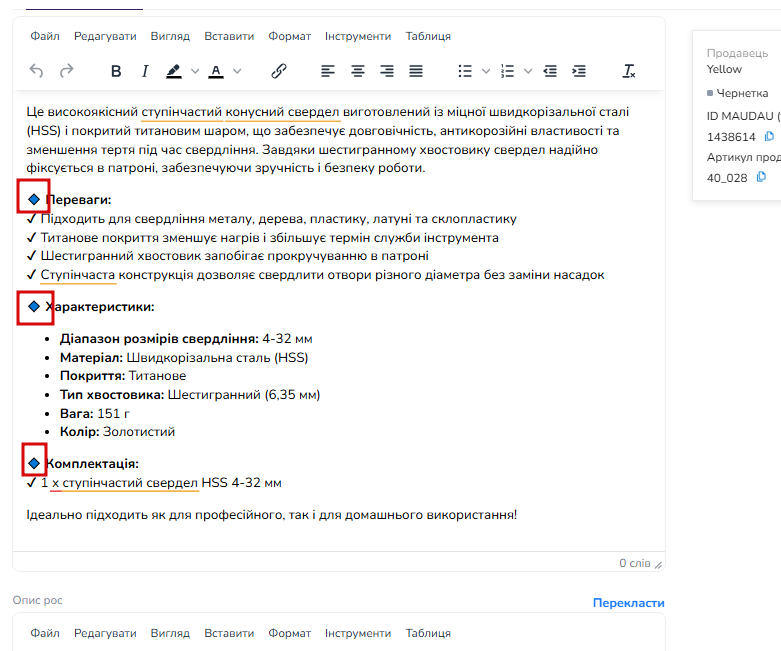
Task: Click the '1 х ступінчастий свердел' line
Action: (x=154, y=483)
